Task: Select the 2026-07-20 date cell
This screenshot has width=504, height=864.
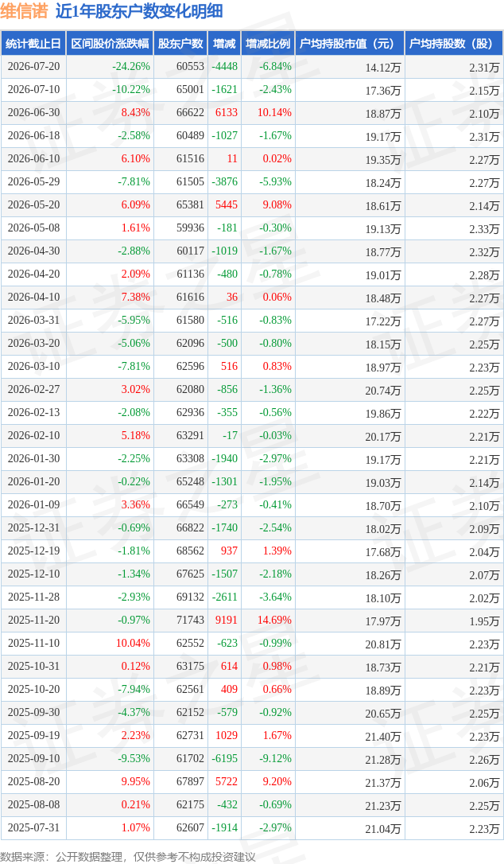Action: [x=33, y=67]
